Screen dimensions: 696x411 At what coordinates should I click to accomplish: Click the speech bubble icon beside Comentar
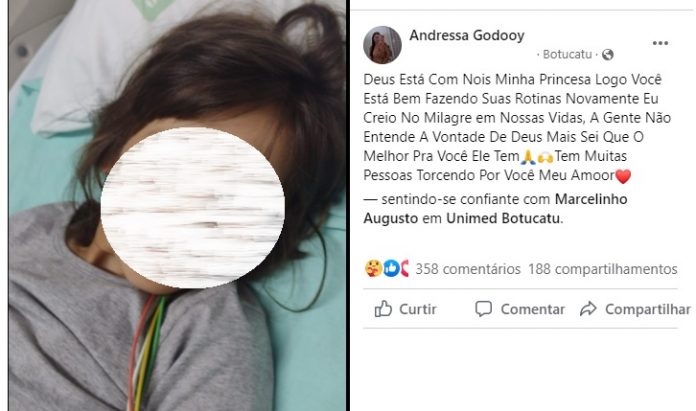click(483, 308)
